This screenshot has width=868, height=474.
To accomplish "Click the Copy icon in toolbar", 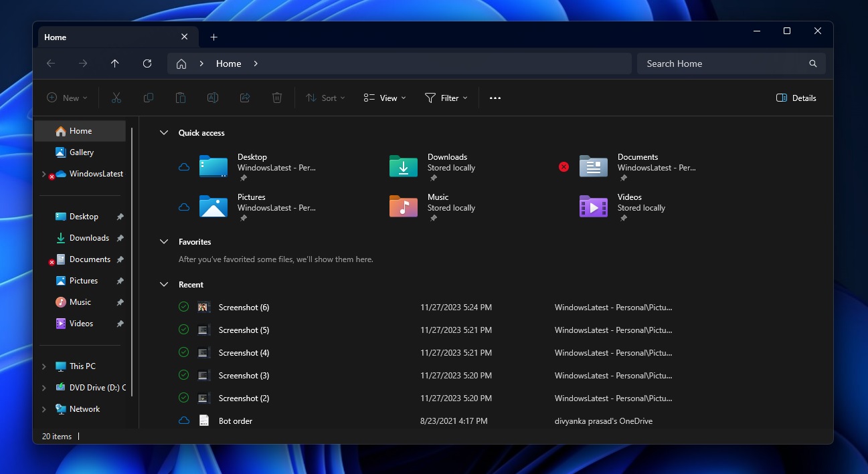I will click(149, 98).
